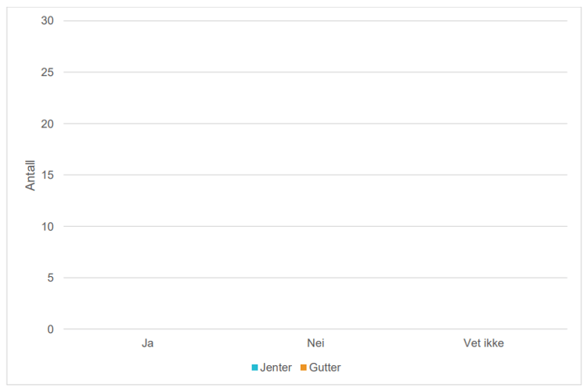Select the y-axis tick label 20
Image resolution: width=588 pixels, height=391 pixels.
coord(47,124)
